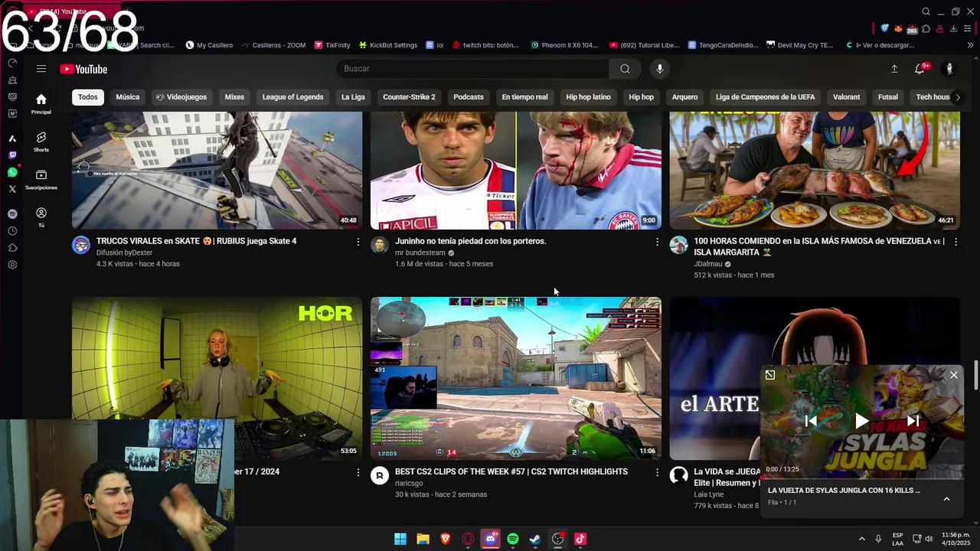Open Windows Start menu
The width and height of the screenshot is (980, 551).
[400, 539]
